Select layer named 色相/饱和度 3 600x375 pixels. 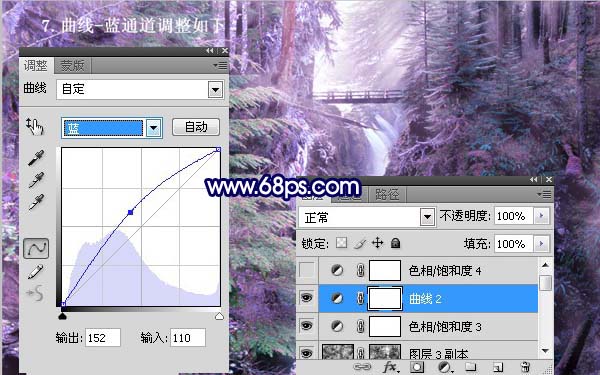point(445,327)
